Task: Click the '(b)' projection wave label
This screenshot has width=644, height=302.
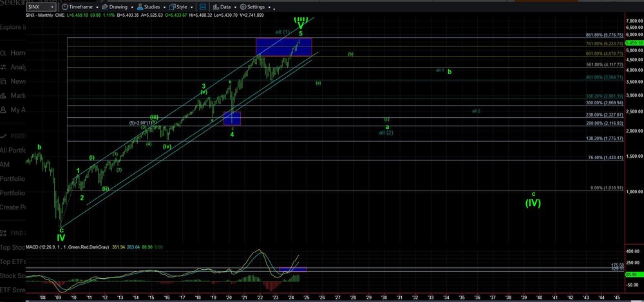Action: (x=350, y=54)
